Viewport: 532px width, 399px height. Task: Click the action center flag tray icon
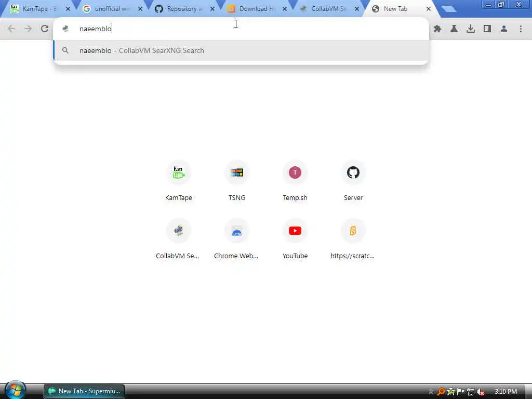click(460, 392)
